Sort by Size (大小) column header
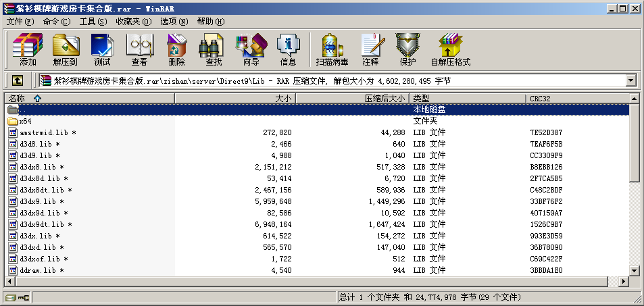Image resolution: width=644 pixels, height=306 pixels. point(235,99)
